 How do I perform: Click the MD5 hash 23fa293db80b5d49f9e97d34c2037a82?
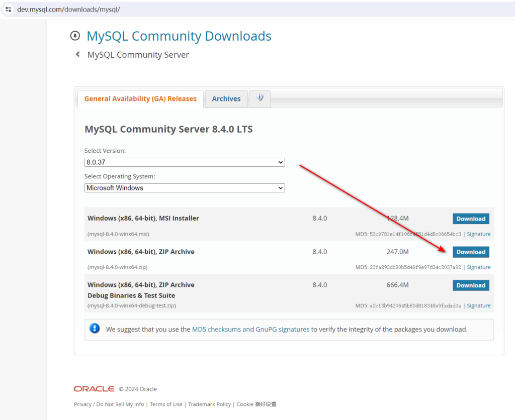415,267
